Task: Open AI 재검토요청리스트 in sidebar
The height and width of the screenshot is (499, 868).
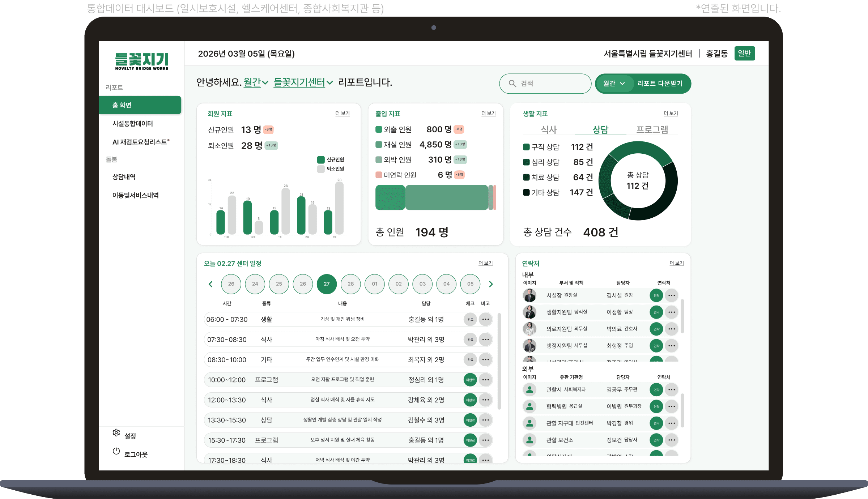Action: (140, 142)
